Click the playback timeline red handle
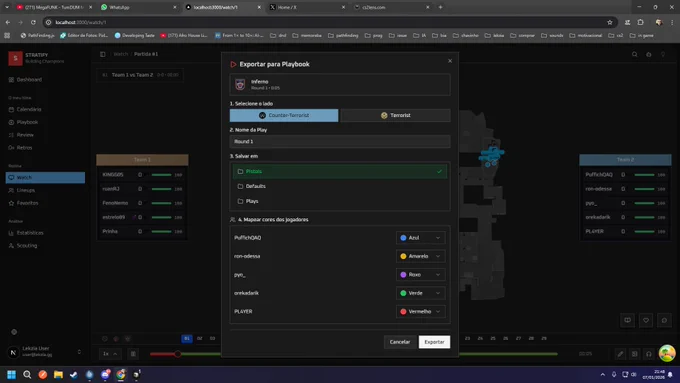 (177, 354)
